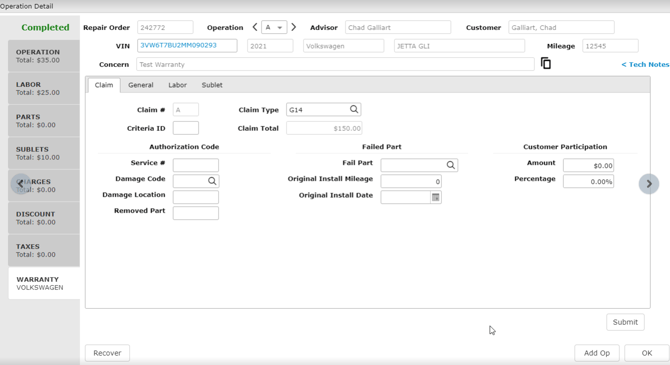Viewport: 670px width, 365px height.
Task: Go to previous operation with left chevron
Action: coord(255,27)
